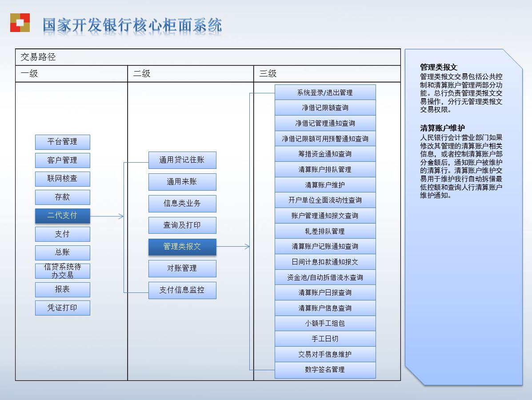Select the 通用来账 box
This screenshot has width=532, height=400.
tap(182, 182)
